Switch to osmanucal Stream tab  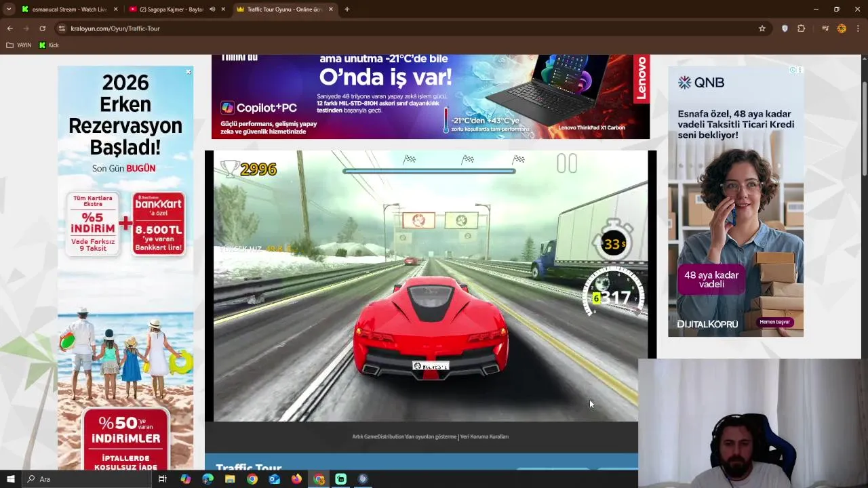point(69,9)
